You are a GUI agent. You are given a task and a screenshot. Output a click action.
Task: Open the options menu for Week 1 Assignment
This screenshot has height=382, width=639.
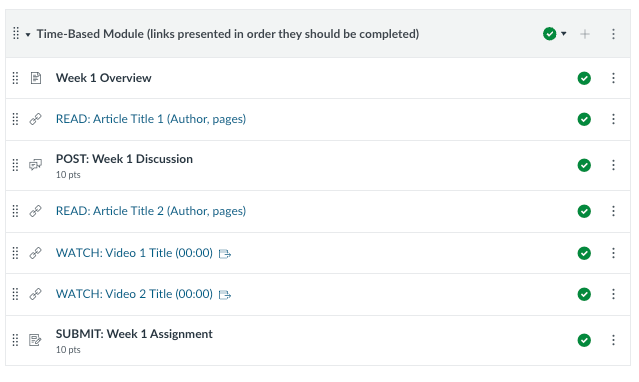(613, 340)
